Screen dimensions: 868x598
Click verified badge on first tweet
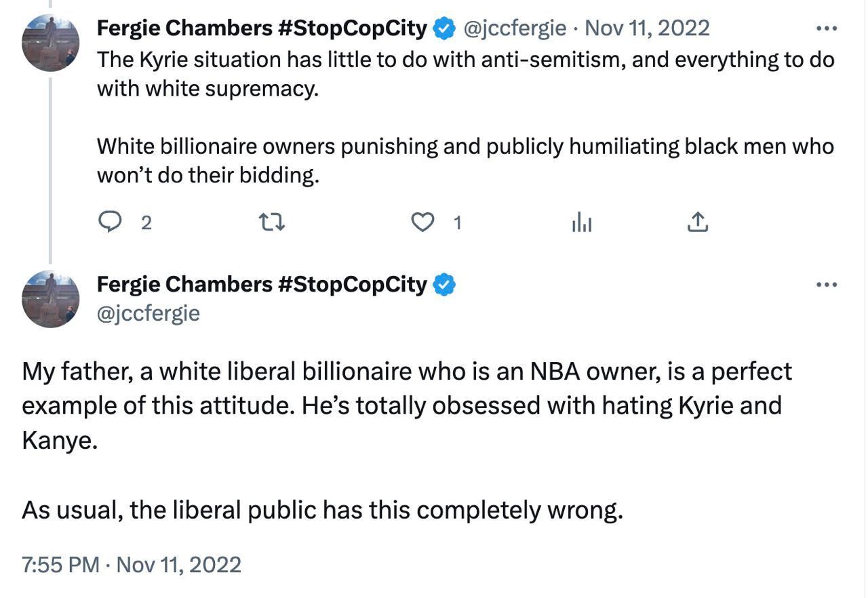coord(444,28)
